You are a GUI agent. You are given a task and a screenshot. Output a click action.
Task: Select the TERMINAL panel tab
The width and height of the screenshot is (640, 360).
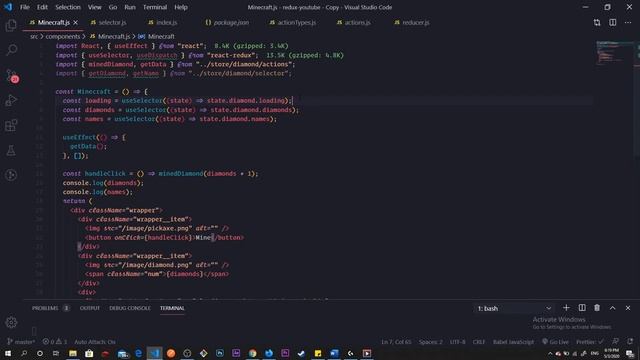point(172,308)
